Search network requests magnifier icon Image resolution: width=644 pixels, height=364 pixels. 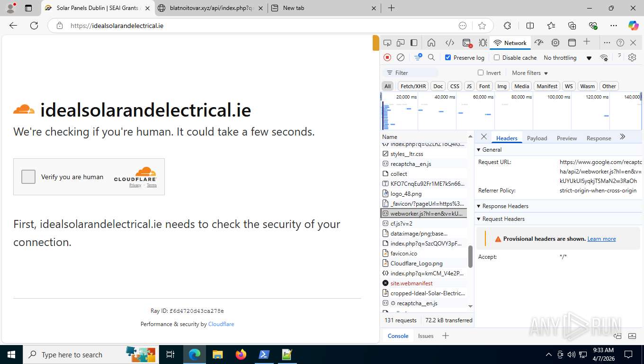pos(431,57)
